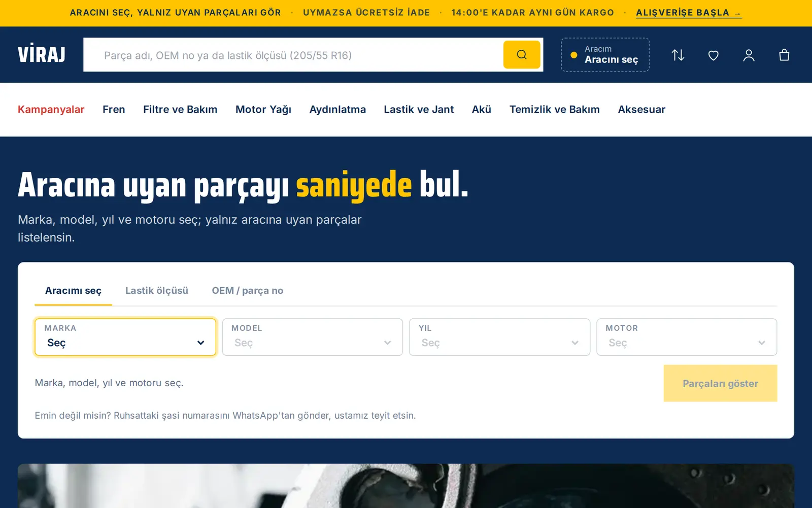Focus the part name search field

click(293, 55)
